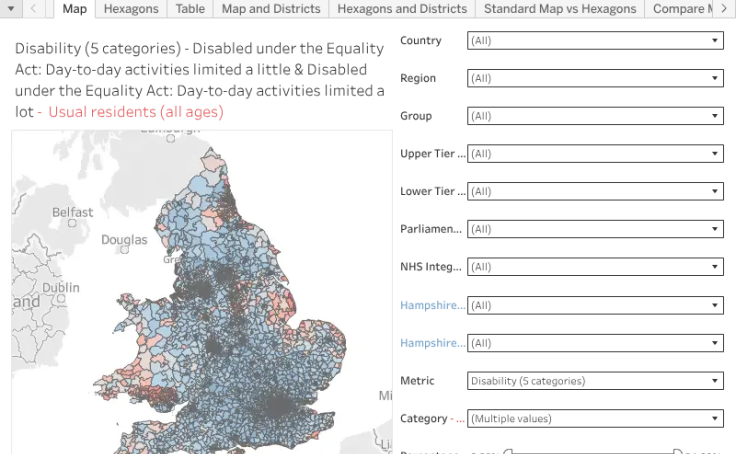The image size is (736, 454).
Task: Open the tab list dropdown arrow
Action: (10, 8)
